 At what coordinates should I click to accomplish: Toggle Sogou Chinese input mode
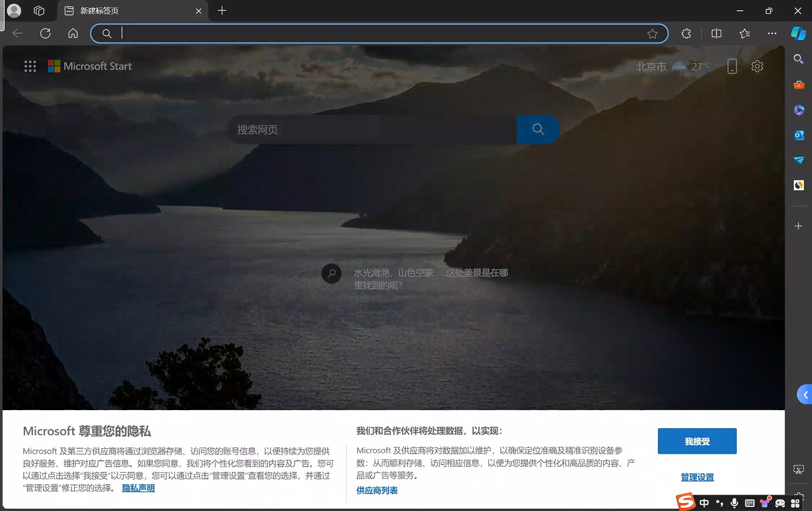pyautogui.click(x=704, y=503)
